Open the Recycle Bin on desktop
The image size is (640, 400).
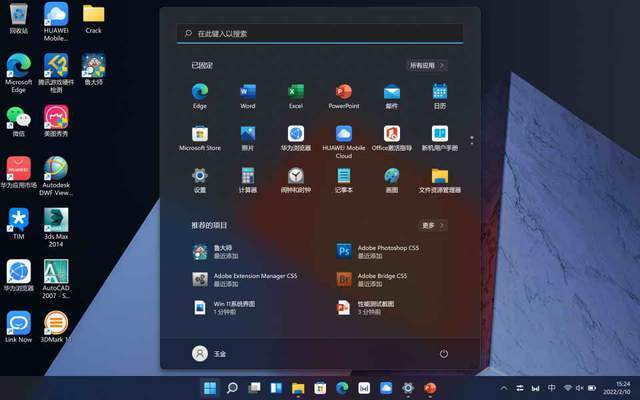(x=18, y=18)
